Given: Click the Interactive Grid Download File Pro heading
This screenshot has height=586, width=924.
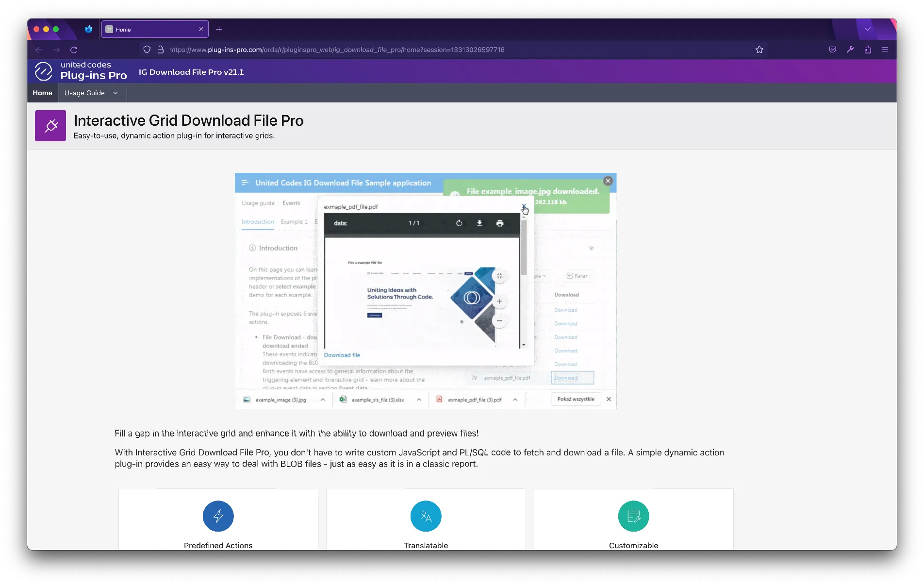Looking at the screenshot, I should click(x=189, y=120).
